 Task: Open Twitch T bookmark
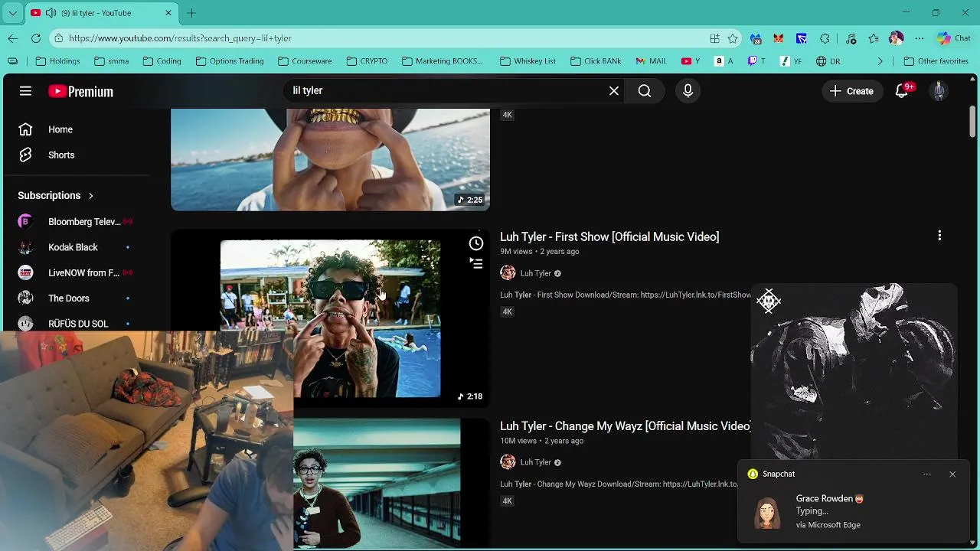tap(756, 61)
